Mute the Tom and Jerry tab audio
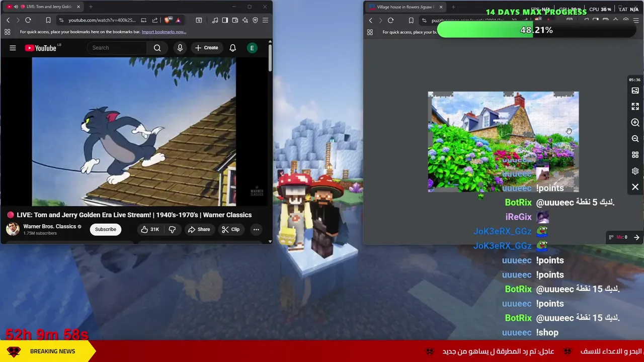 [16, 7]
